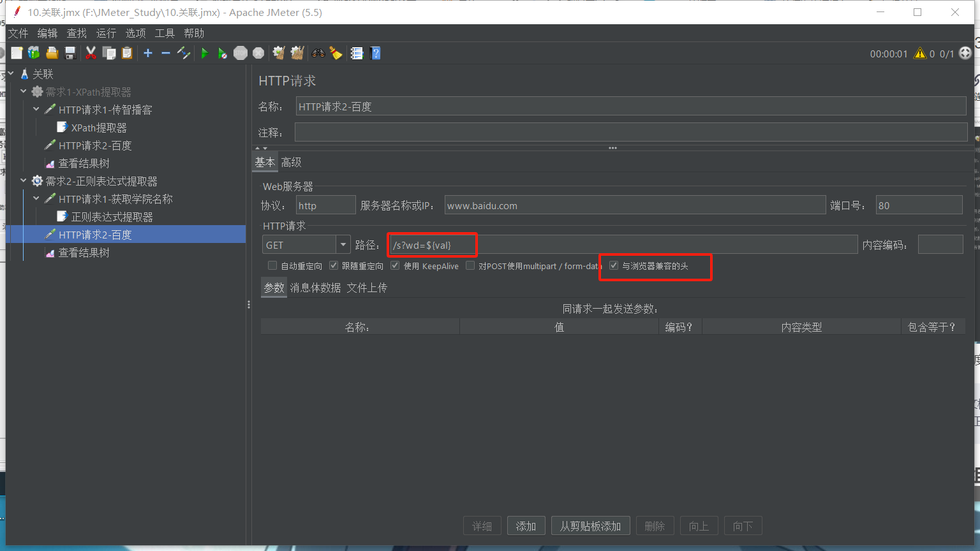Screen dimensions: 980x551
Task: Click the 名称 column header in parameters table
Action: pyautogui.click(x=360, y=327)
